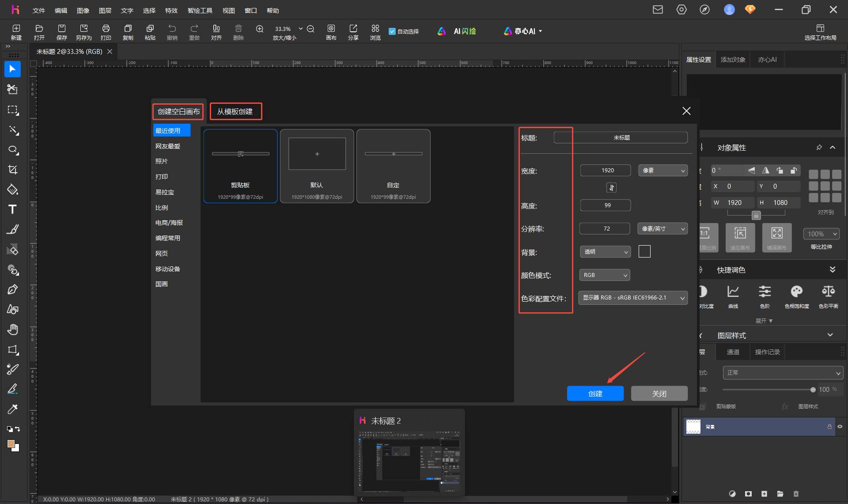Open the Curves quick adjustment

pos(733,296)
